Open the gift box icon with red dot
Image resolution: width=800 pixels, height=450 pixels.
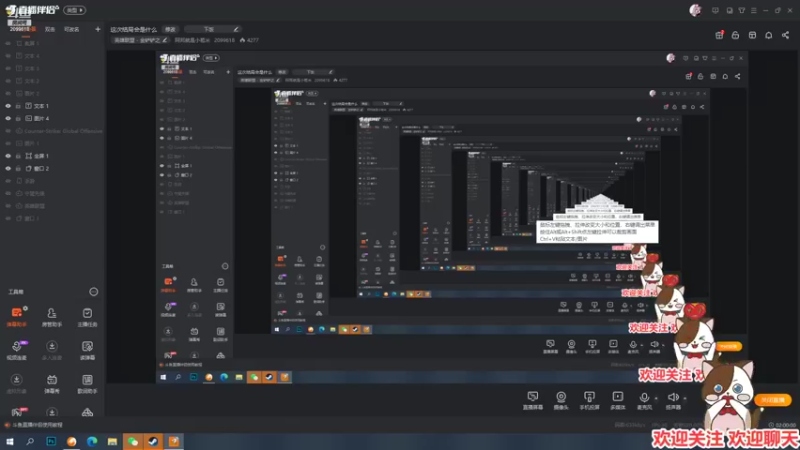pos(719,35)
